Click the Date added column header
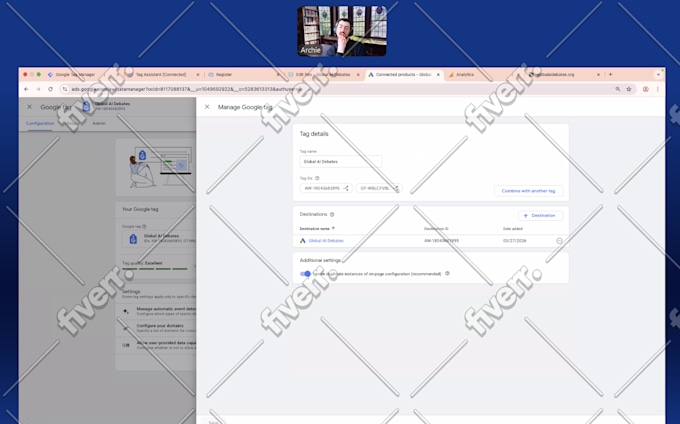 pyautogui.click(x=513, y=228)
